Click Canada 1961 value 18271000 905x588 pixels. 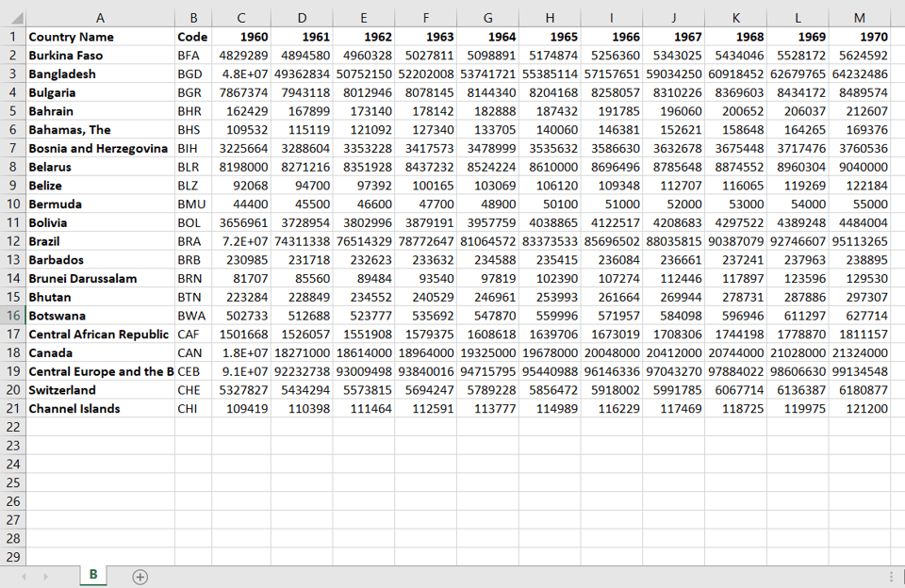(302, 352)
